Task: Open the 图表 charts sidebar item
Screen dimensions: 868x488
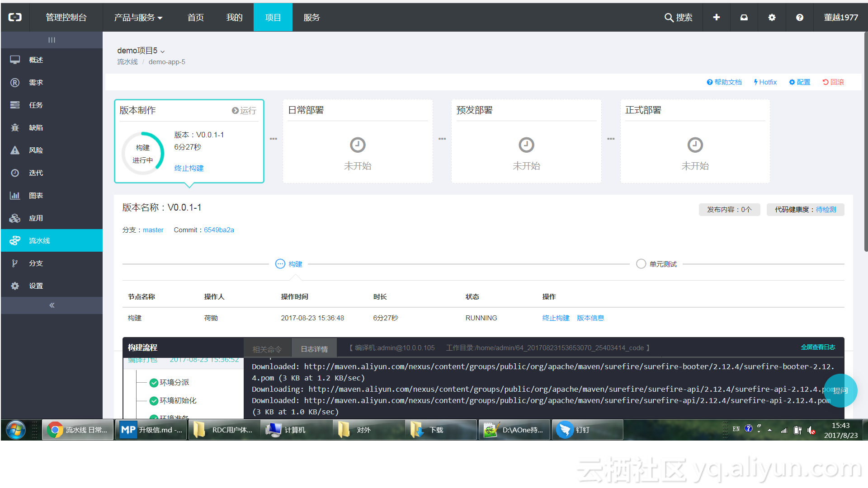Action: coord(52,195)
